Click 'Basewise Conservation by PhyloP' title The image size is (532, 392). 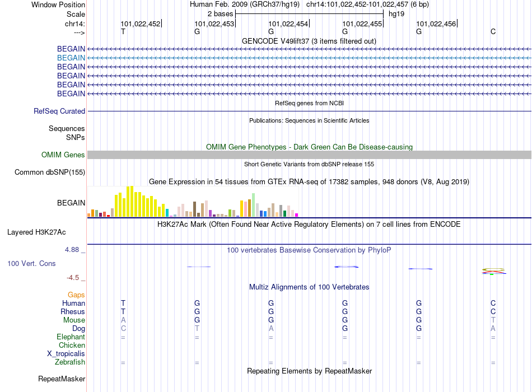309,250
